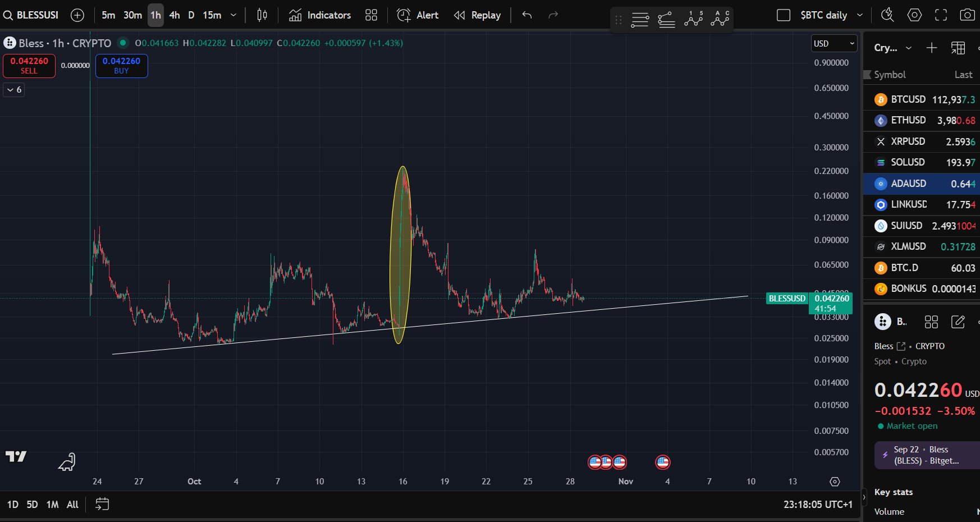Start Bar Replay mode

(x=477, y=15)
